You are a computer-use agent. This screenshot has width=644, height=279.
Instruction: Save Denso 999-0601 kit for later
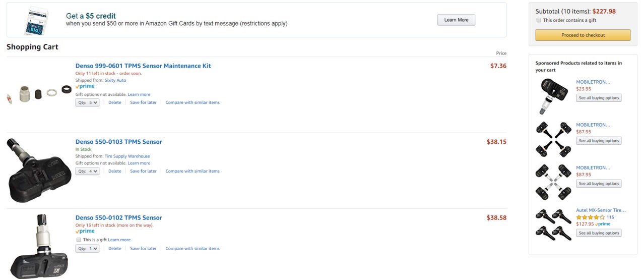point(143,102)
